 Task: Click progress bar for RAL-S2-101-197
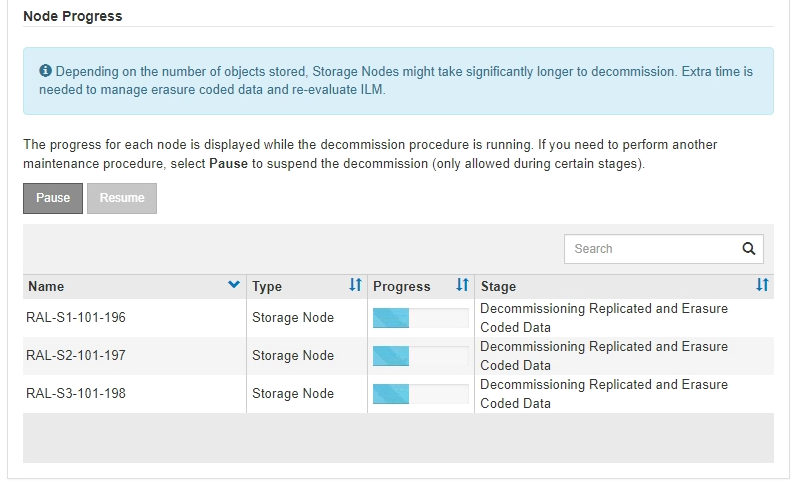click(420, 356)
